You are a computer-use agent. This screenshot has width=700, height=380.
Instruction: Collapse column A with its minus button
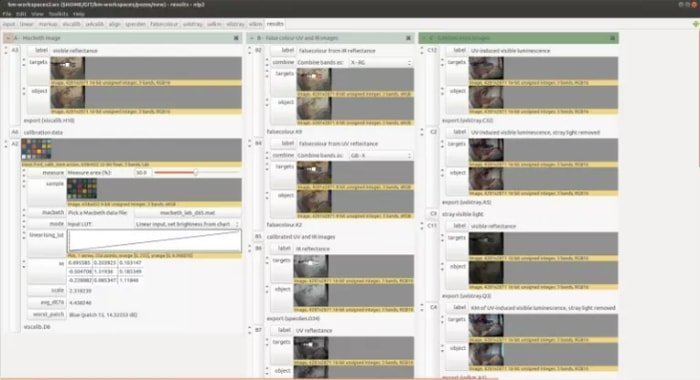click(8, 38)
